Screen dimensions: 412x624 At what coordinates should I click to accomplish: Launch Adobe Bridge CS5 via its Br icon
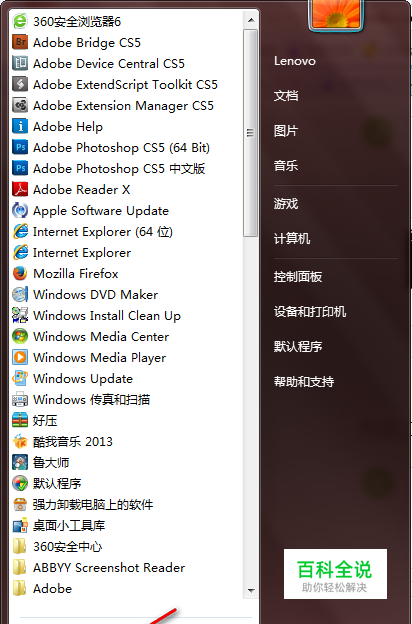(20, 42)
